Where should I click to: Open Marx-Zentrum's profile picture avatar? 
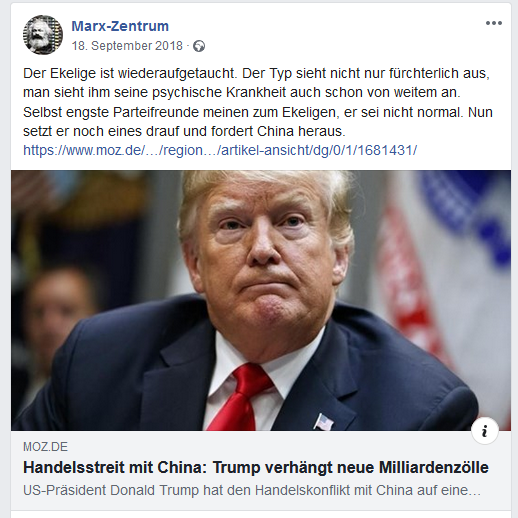point(43,35)
